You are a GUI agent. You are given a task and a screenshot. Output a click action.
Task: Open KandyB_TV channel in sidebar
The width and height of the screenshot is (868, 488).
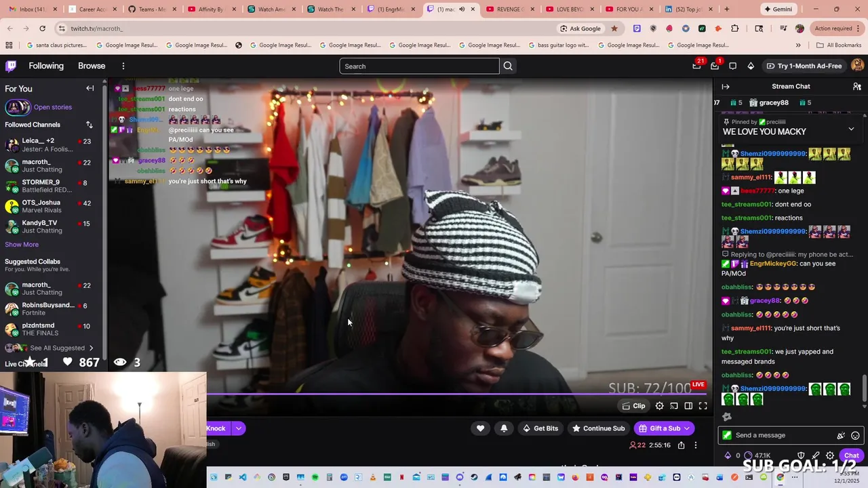coord(52,226)
